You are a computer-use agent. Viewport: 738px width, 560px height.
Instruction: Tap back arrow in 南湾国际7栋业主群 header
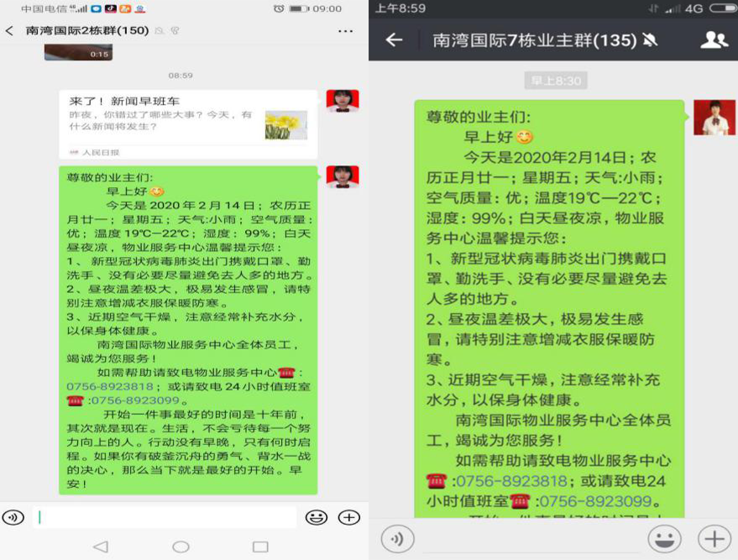(x=394, y=40)
